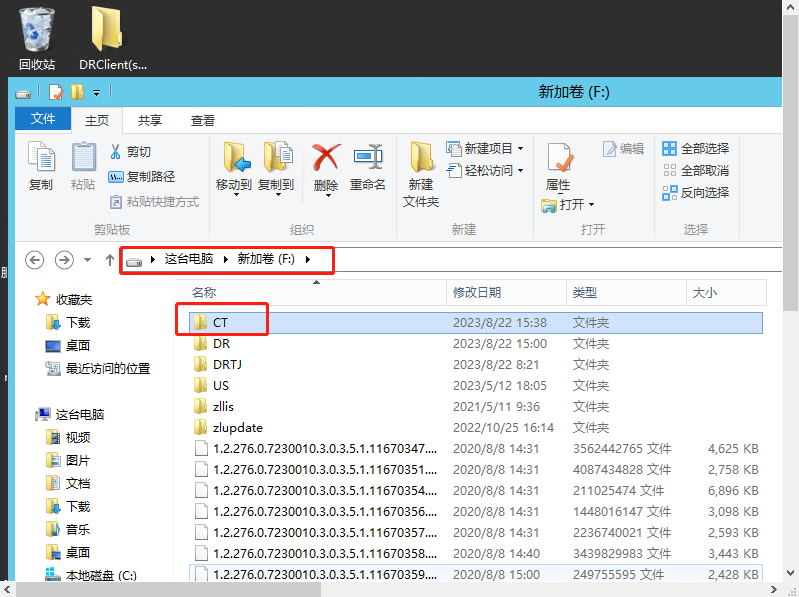Screen dimensions: 799x597
Task: Click Copy path button
Action: (142, 176)
